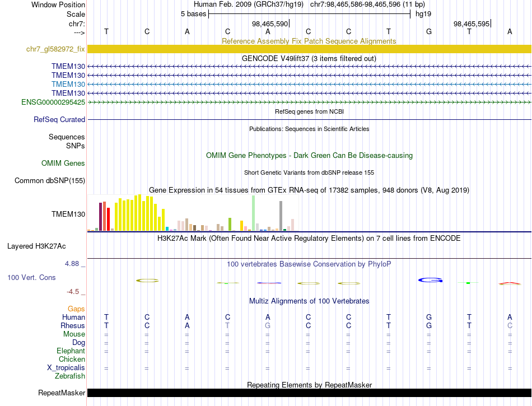
Task: Click the Sequences SNPs track label
Action: [67, 141]
